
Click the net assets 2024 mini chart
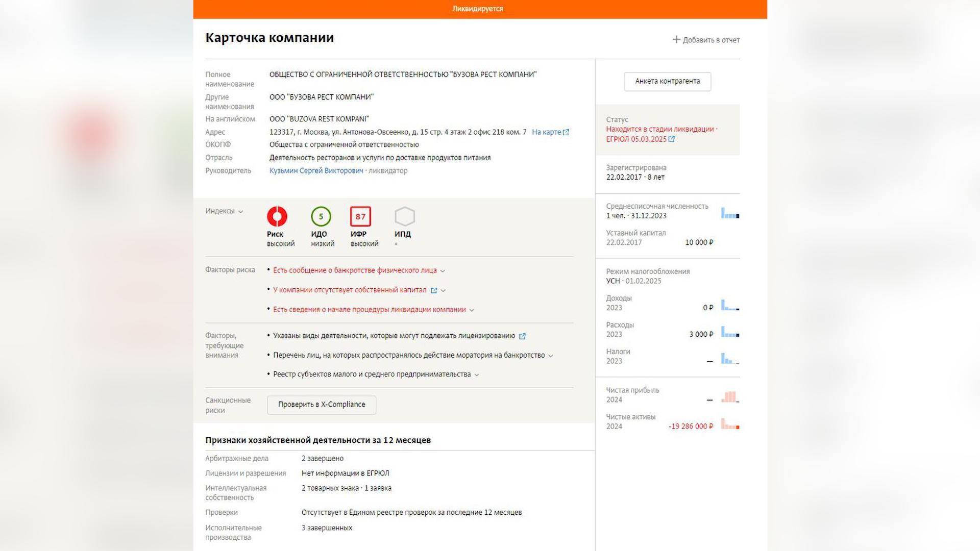pos(730,423)
